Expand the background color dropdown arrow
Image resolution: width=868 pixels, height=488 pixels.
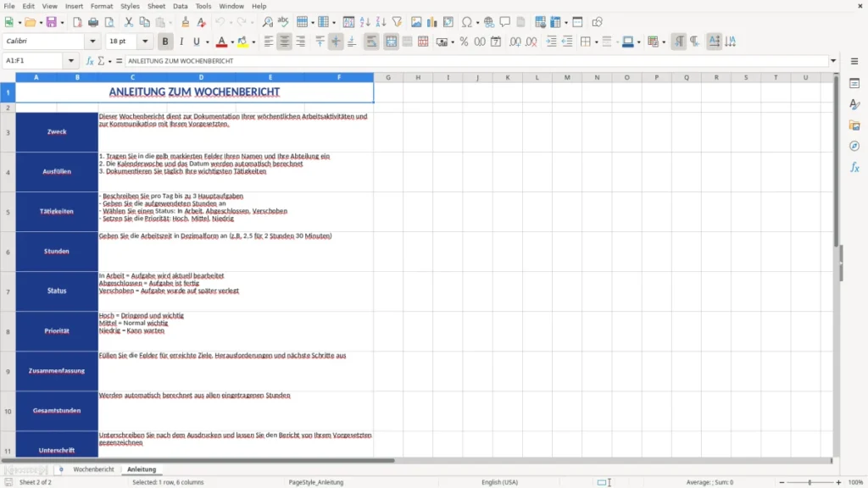253,42
